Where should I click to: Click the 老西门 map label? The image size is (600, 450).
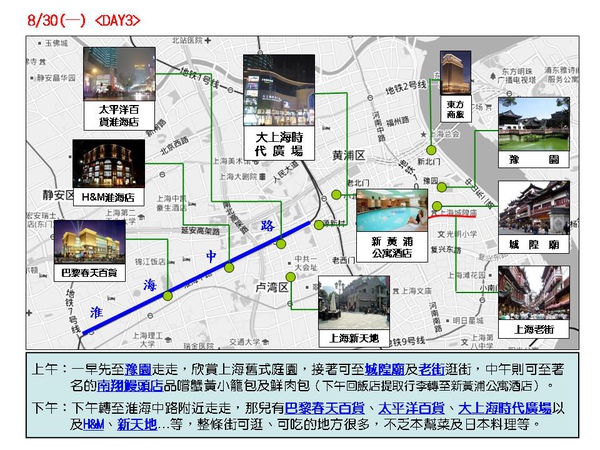(x=343, y=260)
